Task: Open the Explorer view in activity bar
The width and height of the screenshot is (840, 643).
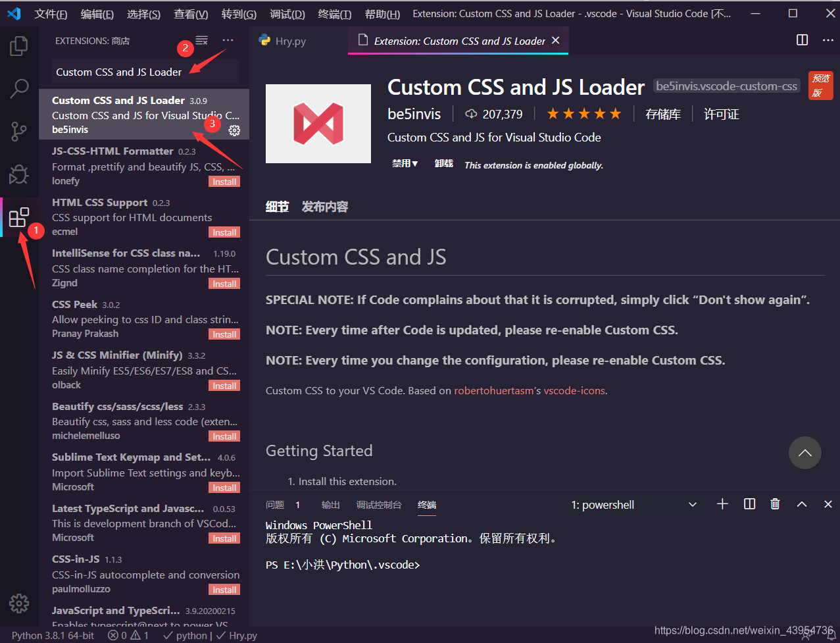Action: pos(19,45)
